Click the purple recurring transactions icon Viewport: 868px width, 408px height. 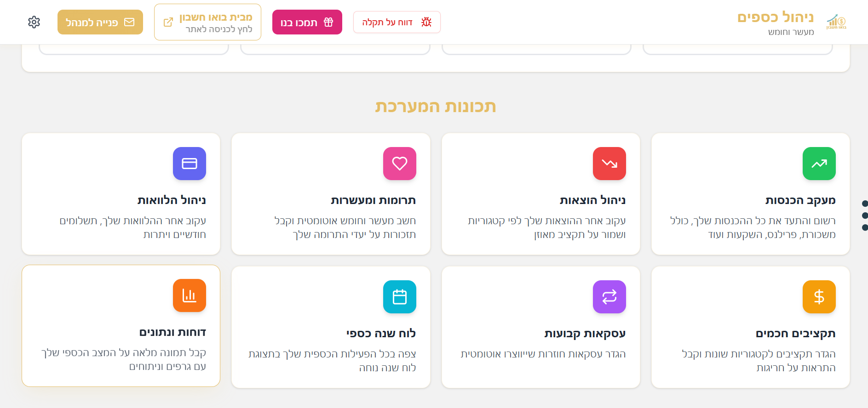tap(609, 297)
